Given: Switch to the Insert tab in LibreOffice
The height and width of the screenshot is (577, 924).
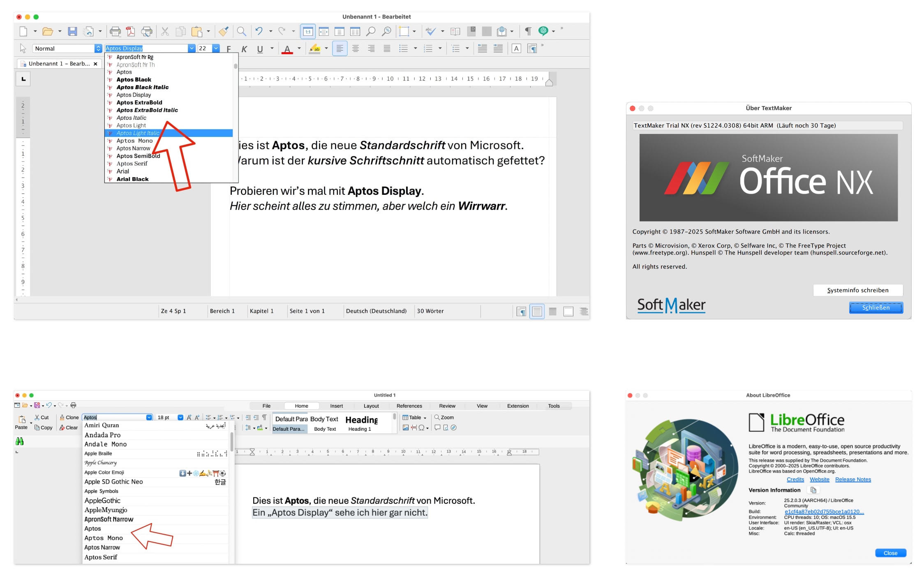Looking at the screenshot, I should 336,406.
